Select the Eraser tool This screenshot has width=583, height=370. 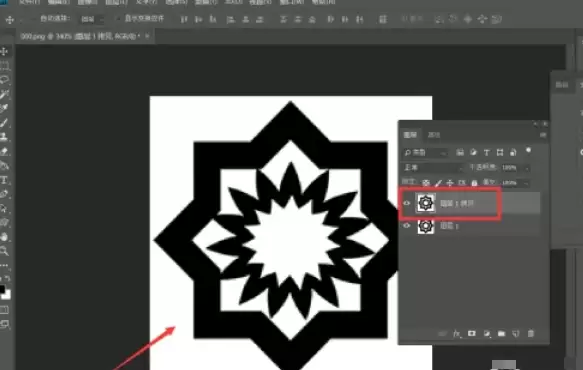pos(4,151)
